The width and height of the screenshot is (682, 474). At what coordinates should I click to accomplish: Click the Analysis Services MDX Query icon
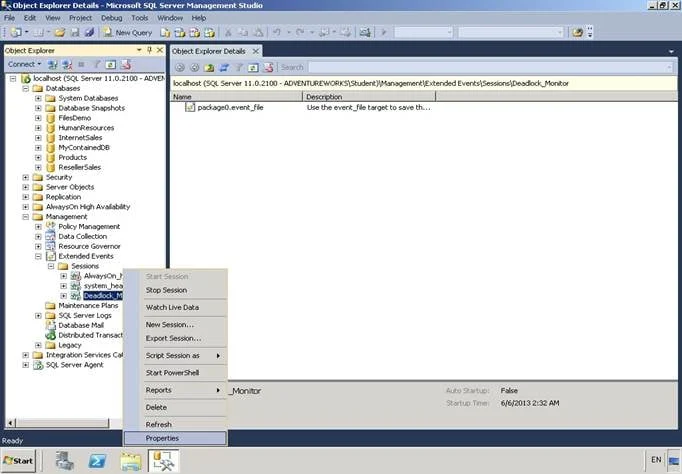pyautogui.click(x=180, y=33)
